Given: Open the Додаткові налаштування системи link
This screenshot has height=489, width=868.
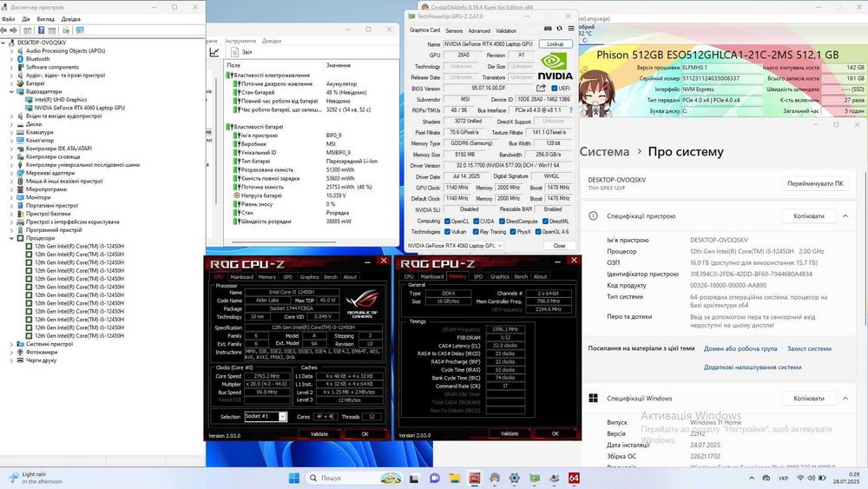Looking at the screenshot, I should click(x=753, y=367).
